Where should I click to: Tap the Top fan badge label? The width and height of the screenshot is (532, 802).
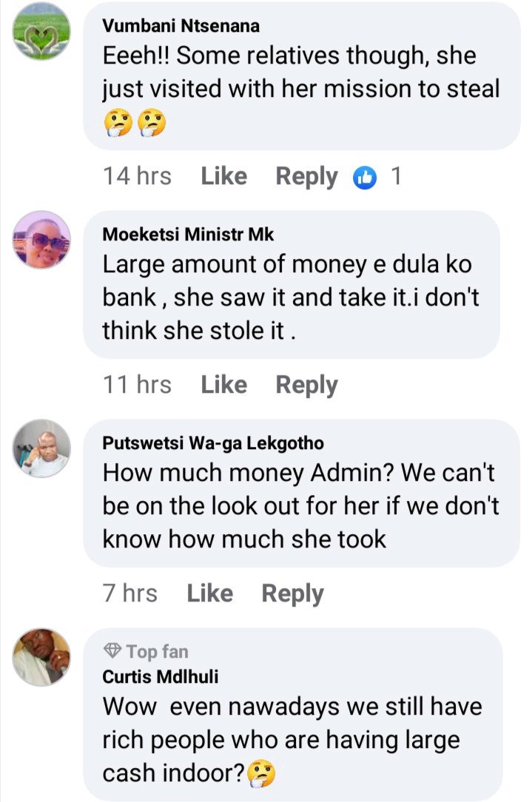(157, 652)
